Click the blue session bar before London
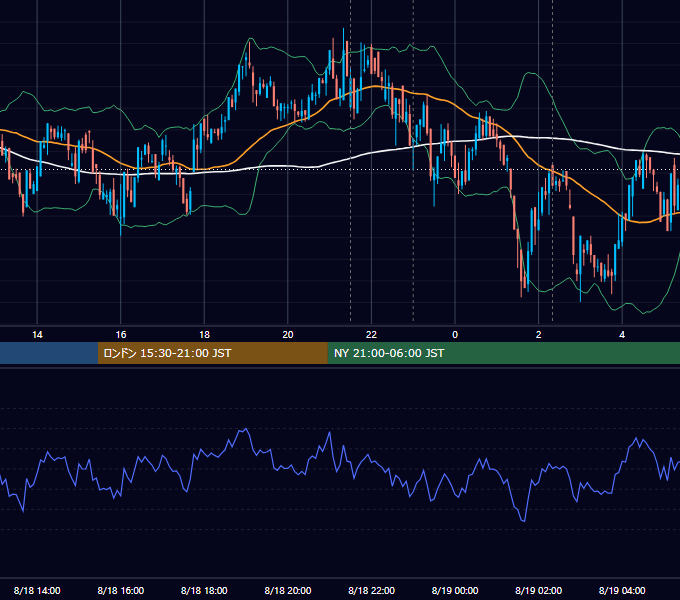Screen dimensions: 680x600 (x=49, y=353)
